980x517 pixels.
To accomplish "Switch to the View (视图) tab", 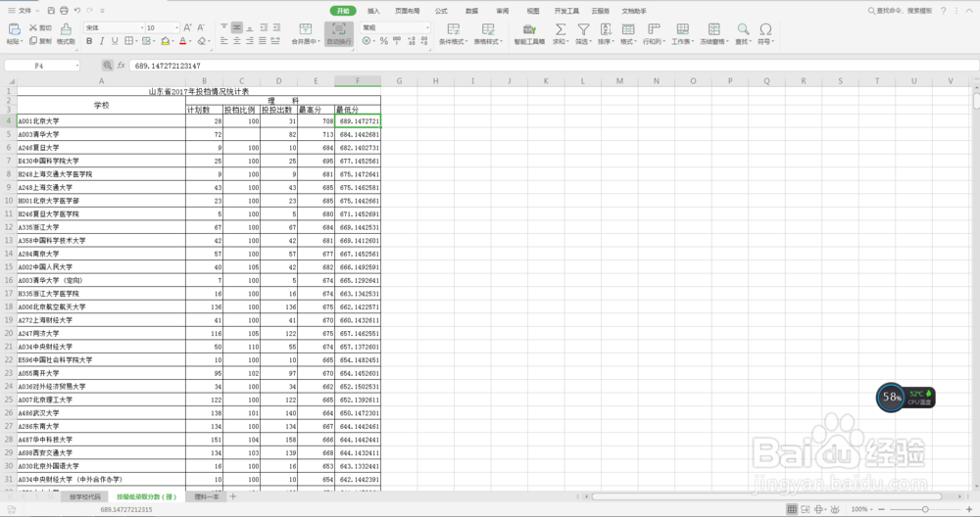I will pos(532,11).
